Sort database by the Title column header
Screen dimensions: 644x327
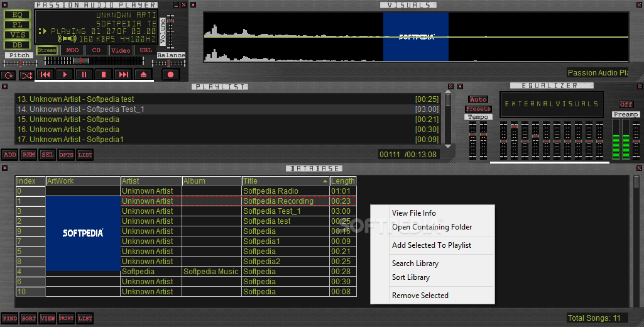coord(286,181)
